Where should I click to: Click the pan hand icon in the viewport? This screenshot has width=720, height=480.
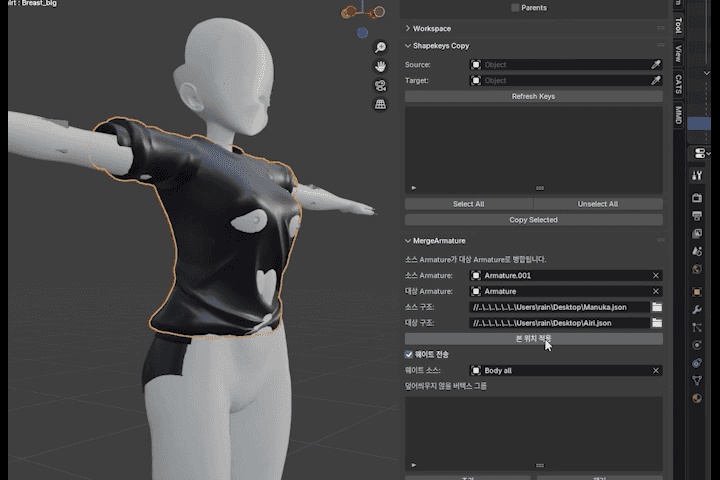380,67
